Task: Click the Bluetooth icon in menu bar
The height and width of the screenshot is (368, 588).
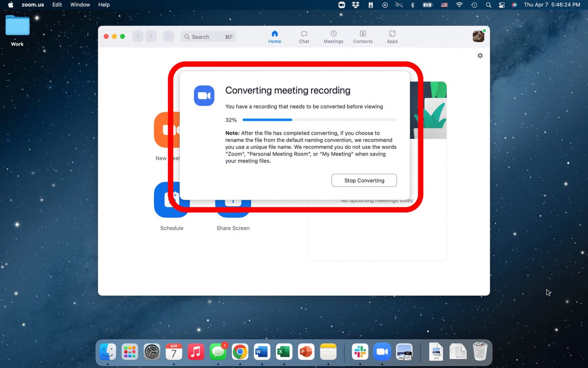Action: coord(412,5)
